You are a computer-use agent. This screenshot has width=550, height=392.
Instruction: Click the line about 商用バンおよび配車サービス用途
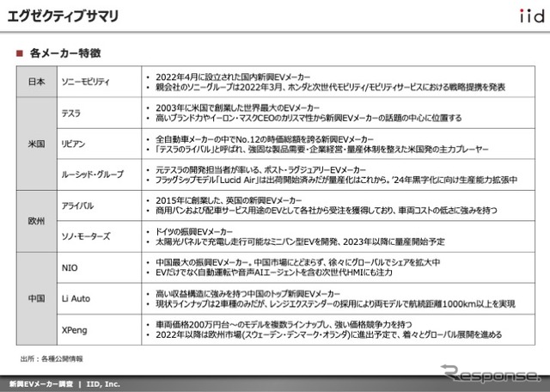click(327, 211)
